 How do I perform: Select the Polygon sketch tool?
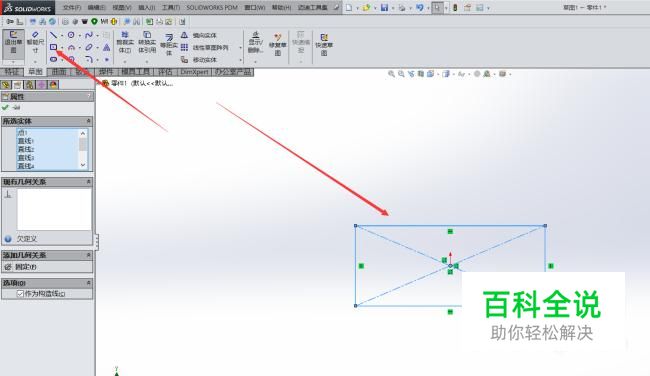coord(71,59)
